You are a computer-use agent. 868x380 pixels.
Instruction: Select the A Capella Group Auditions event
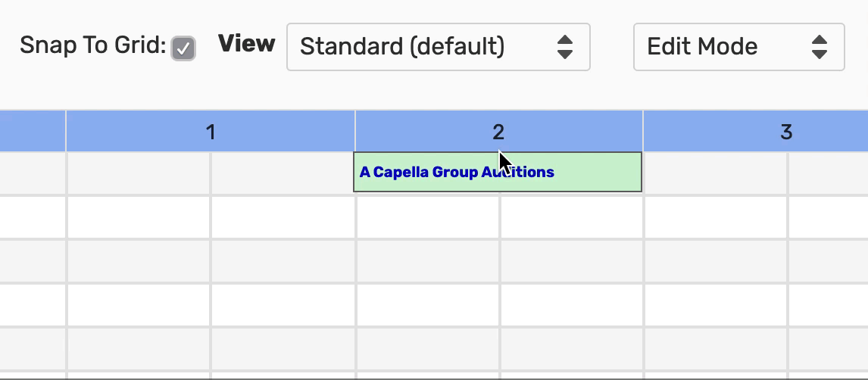[456, 173]
